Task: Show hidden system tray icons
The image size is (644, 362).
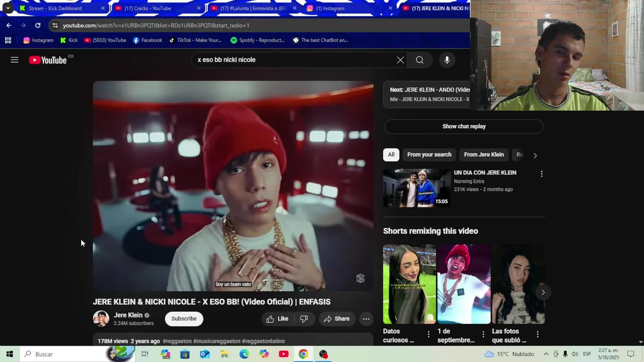Action: pos(546,354)
